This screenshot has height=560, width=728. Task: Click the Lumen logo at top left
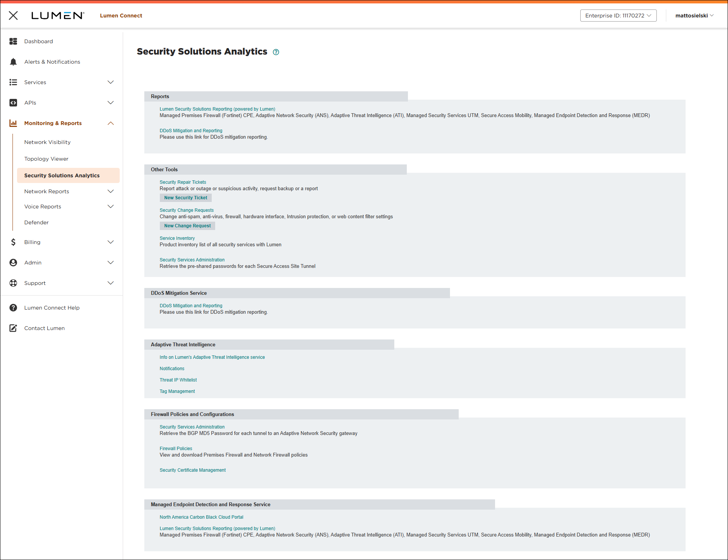[58, 16]
